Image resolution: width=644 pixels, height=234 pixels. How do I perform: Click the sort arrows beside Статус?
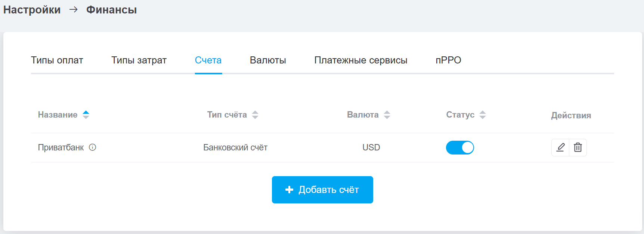[483, 115]
